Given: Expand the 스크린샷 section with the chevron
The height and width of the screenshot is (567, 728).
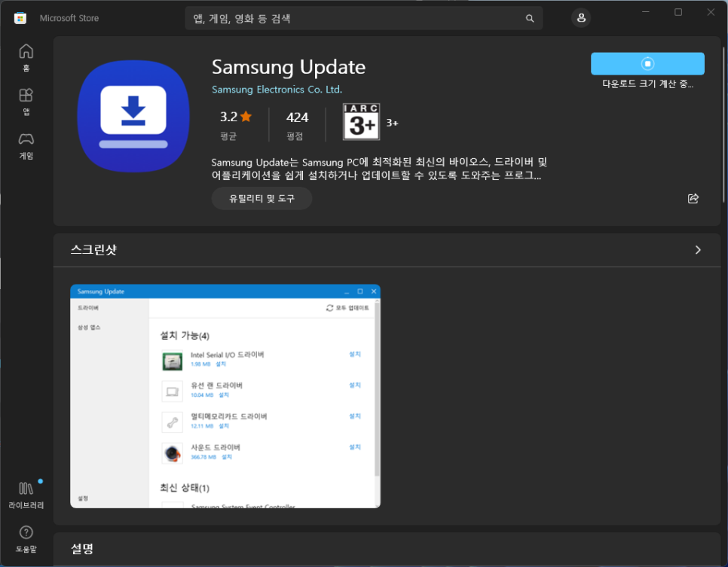Looking at the screenshot, I should [698, 250].
